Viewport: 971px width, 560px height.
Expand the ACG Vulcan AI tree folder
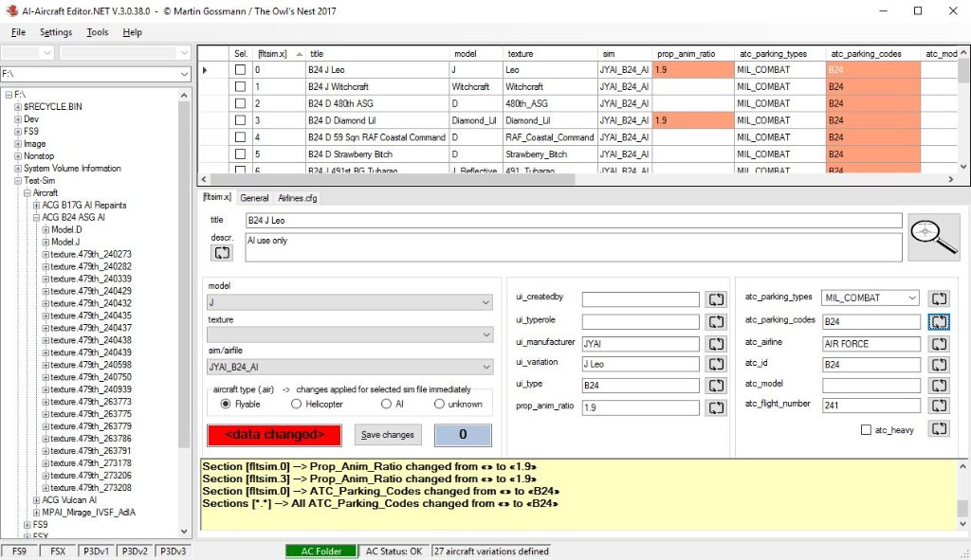point(36,500)
